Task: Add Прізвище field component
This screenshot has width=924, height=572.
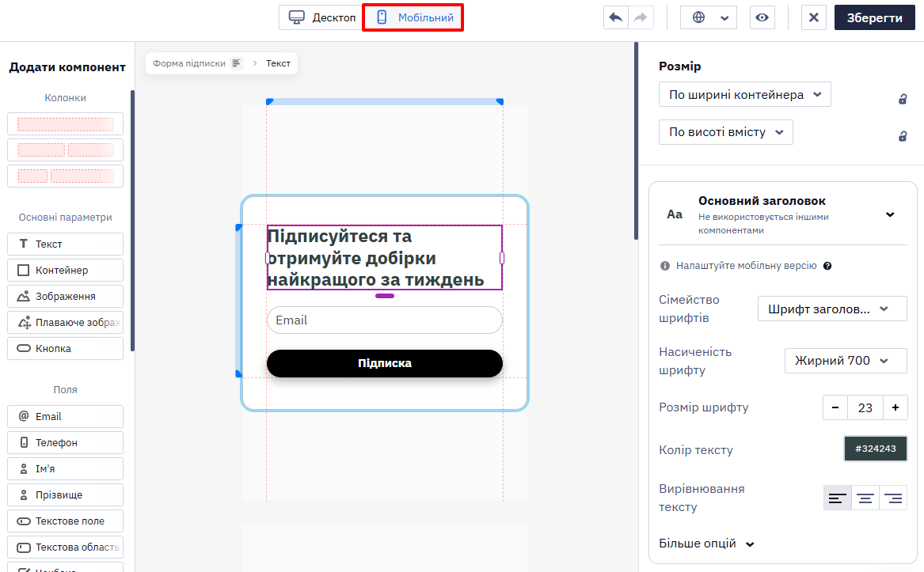Action: pyautogui.click(x=66, y=494)
